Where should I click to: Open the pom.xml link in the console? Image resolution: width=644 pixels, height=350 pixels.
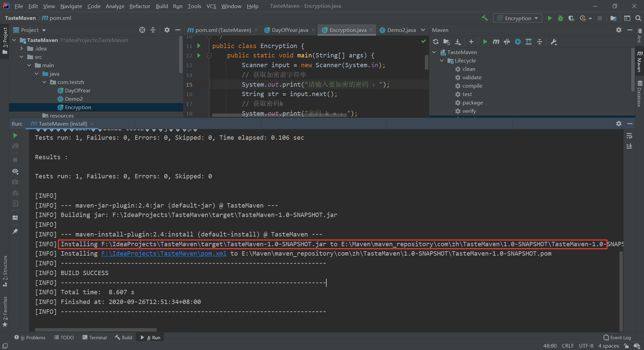pos(164,254)
